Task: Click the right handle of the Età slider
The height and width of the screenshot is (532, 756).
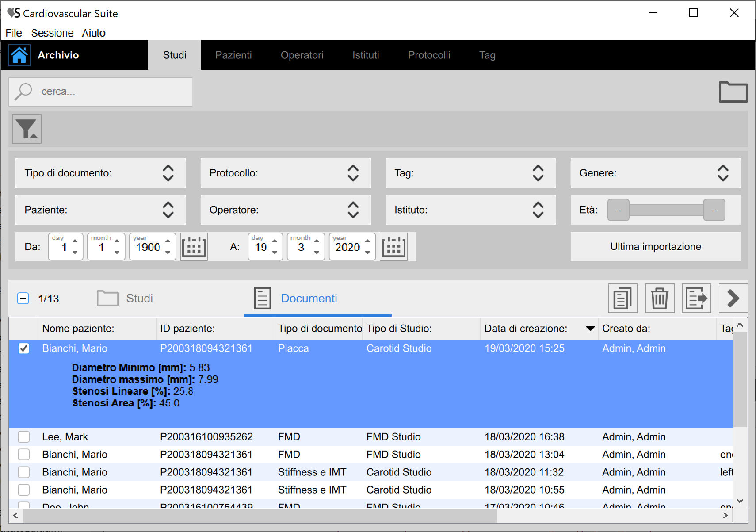Action: (714, 210)
